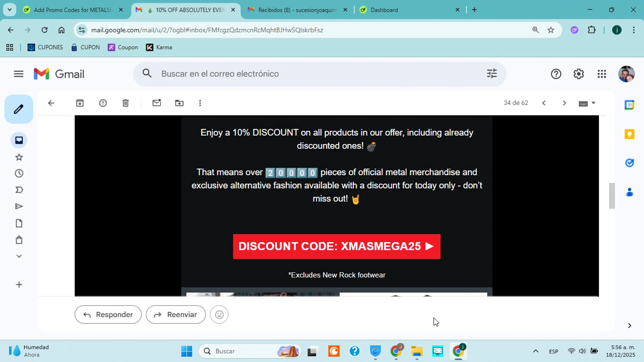Open Google account profile picture
This screenshot has height=362, width=644.
(626, 74)
